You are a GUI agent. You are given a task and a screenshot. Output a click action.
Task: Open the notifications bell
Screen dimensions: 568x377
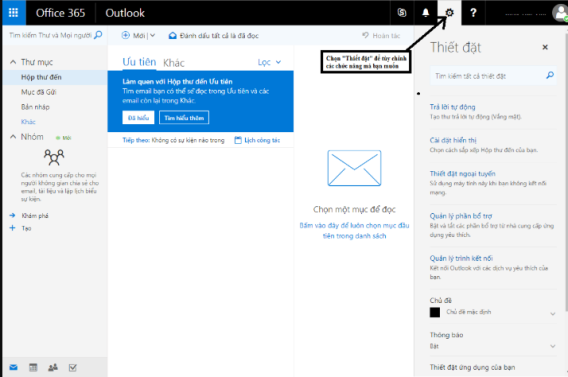pyautogui.click(x=426, y=13)
